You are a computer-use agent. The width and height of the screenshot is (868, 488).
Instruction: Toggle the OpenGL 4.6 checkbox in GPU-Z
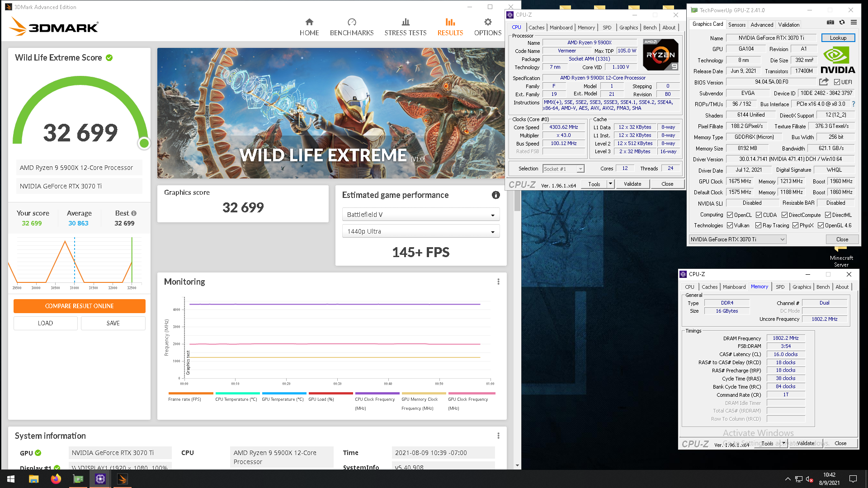click(821, 225)
